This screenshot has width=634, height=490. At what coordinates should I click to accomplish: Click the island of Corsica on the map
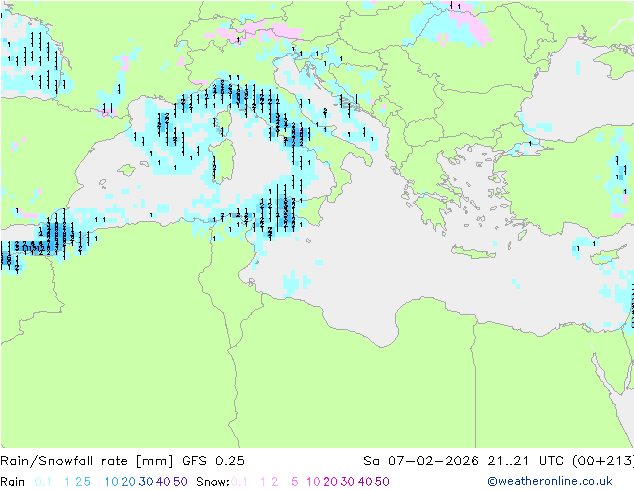[x=223, y=123]
